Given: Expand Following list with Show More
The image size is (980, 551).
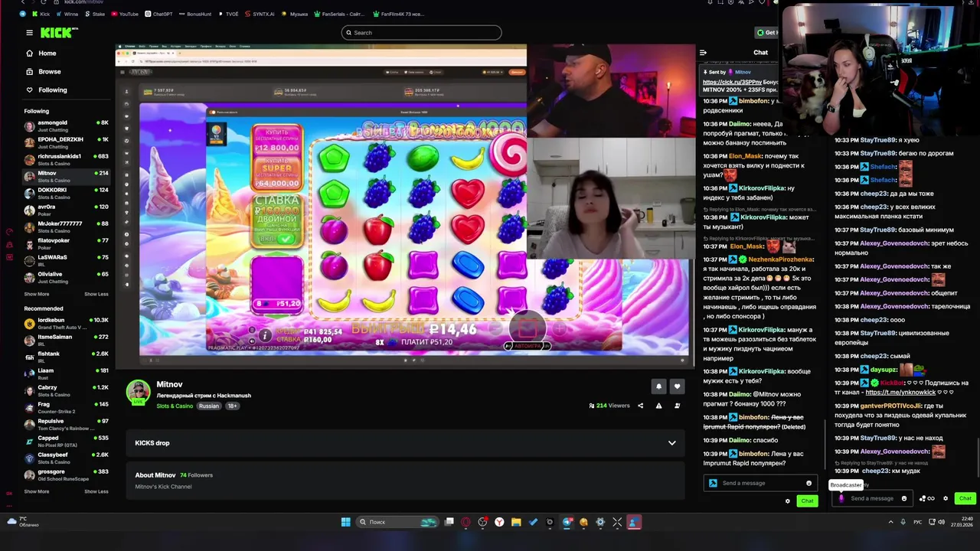Looking at the screenshot, I should coord(36,294).
